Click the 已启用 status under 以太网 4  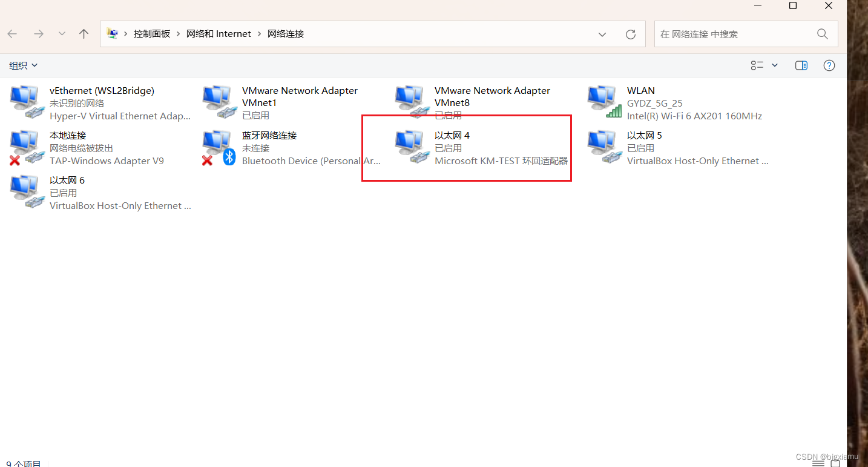click(448, 148)
